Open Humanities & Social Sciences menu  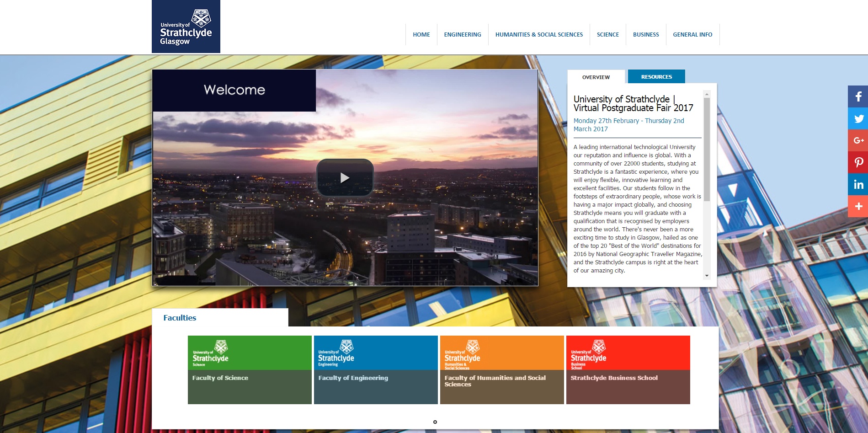(539, 34)
